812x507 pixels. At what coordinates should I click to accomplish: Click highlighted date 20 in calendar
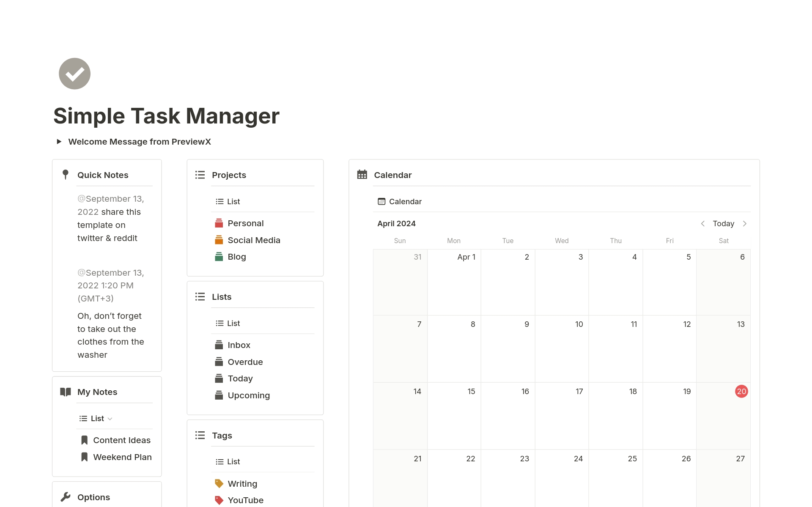coord(741,392)
